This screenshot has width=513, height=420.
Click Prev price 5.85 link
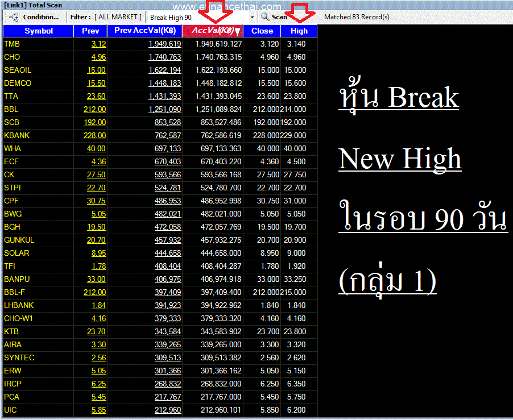[99, 410]
